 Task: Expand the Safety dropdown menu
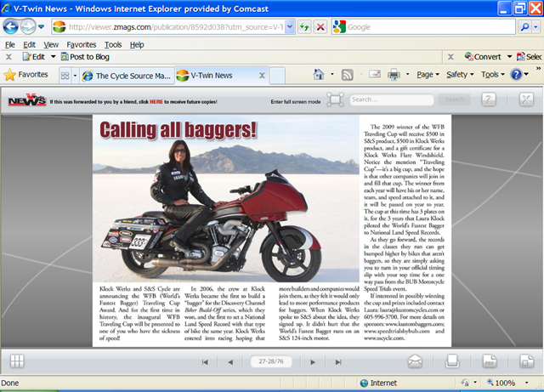(461, 75)
